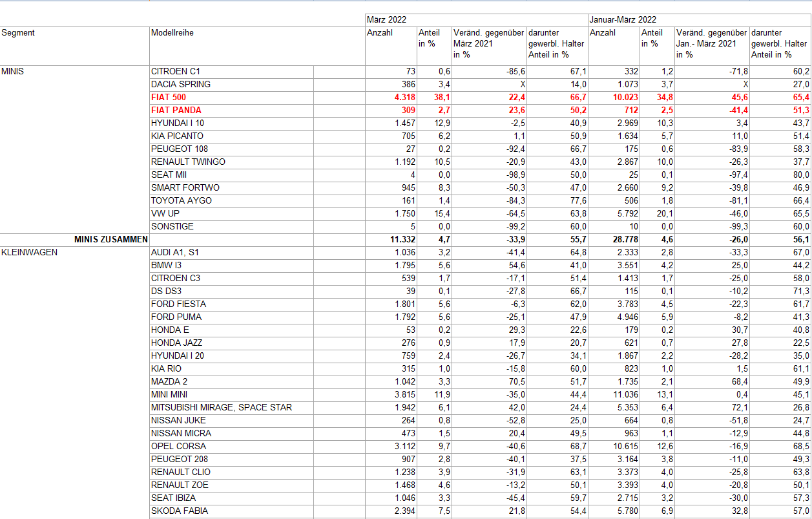Viewport: 812px width, 519px height.
Task: Click the Veränd. gegenüber März 2021 header
Action: (x=488, y=43)
